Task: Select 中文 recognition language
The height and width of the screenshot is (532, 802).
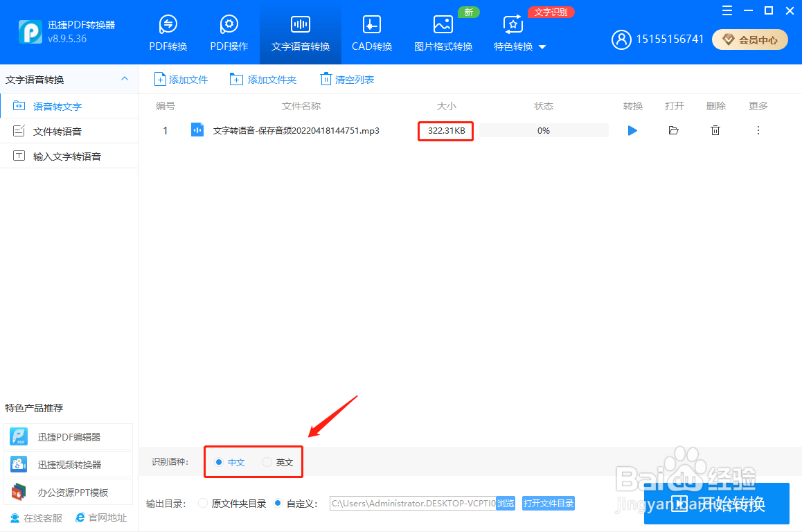Action: pyautogui.click(x=230, y=463)
